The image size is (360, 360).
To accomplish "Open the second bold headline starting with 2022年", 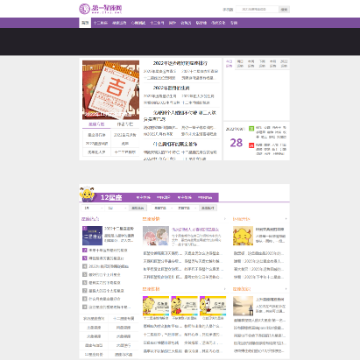I will [171, 88].
